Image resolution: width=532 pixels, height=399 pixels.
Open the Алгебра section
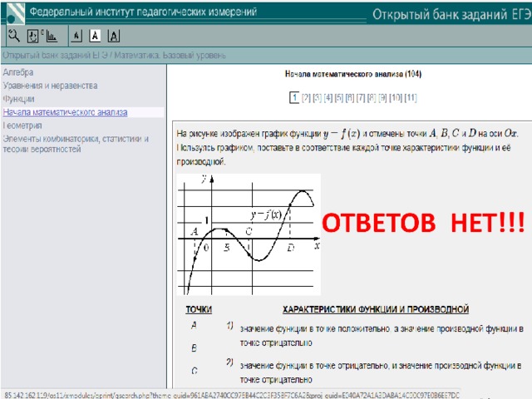pyautogui.click(x=18, y=72)
